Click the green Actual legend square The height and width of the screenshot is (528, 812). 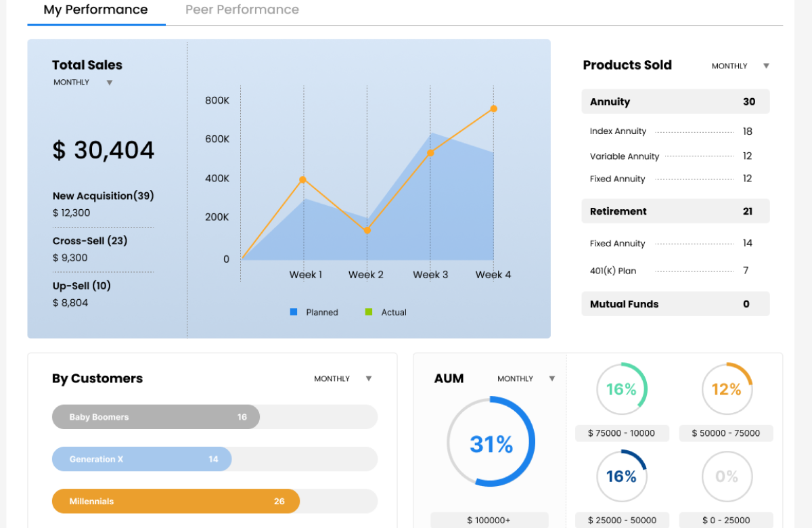coord(369,312)
